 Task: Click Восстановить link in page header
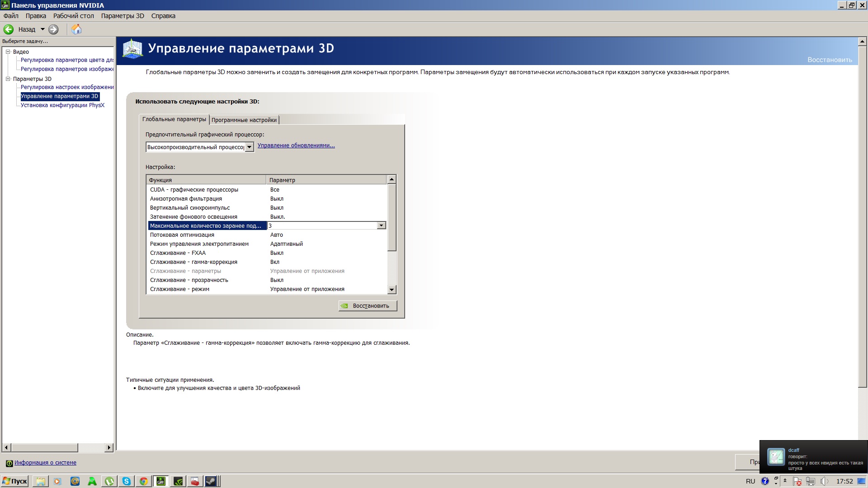pyautogui.click(x=830, y=60)
